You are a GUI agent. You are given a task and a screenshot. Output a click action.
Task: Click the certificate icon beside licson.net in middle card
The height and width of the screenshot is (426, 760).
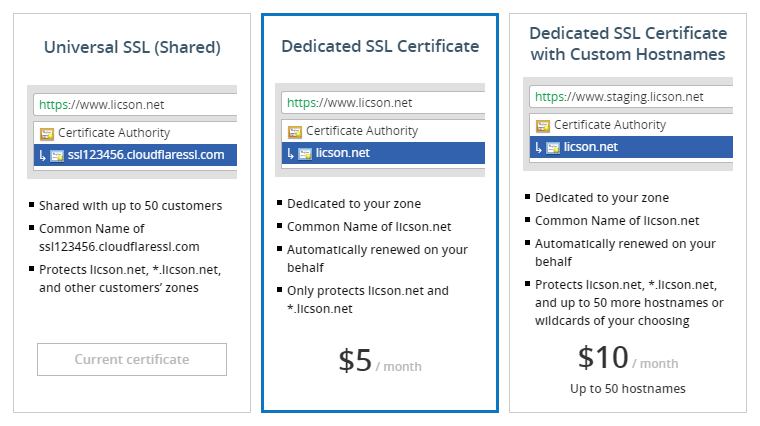tap(305, 154)
